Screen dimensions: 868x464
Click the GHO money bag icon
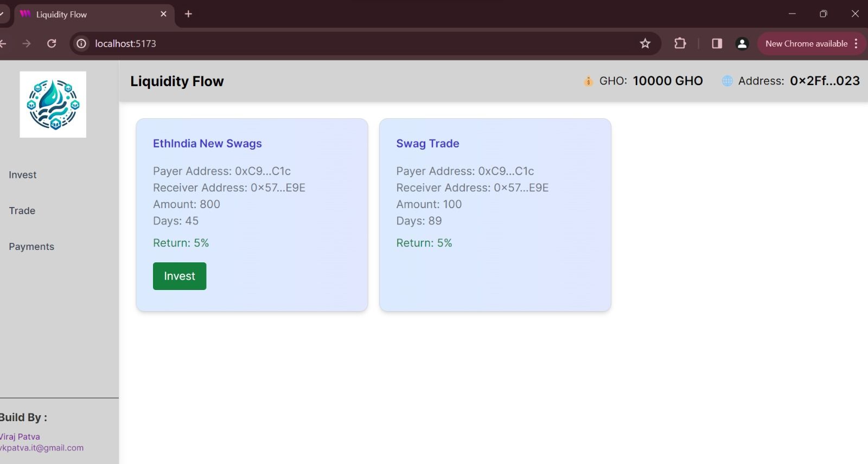click(588, 81)
